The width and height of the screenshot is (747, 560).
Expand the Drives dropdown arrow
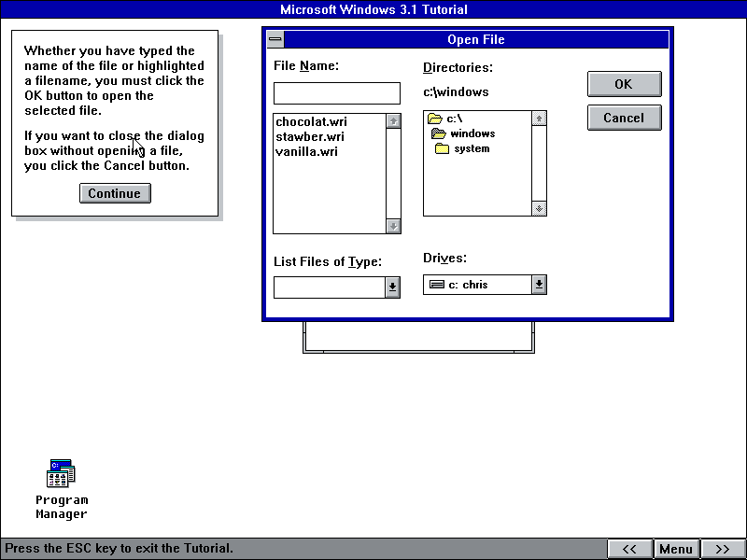point(539,285)
